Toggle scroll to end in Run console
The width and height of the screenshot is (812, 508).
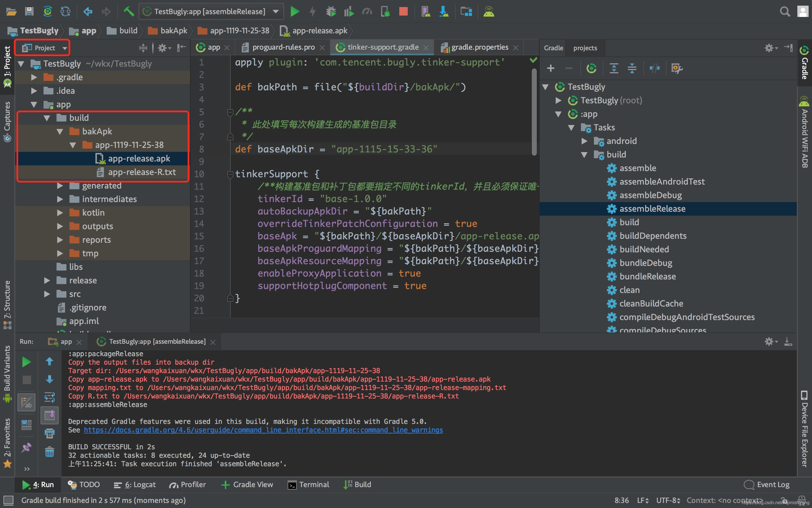pos(49,415)
